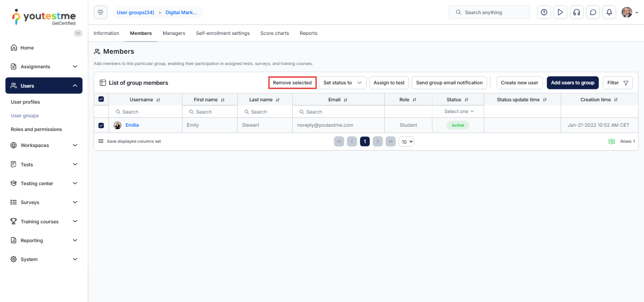Deselect the Emilia row checkbox
The width and height of the screenshot is (644, 302).
[x=101, y=125]
